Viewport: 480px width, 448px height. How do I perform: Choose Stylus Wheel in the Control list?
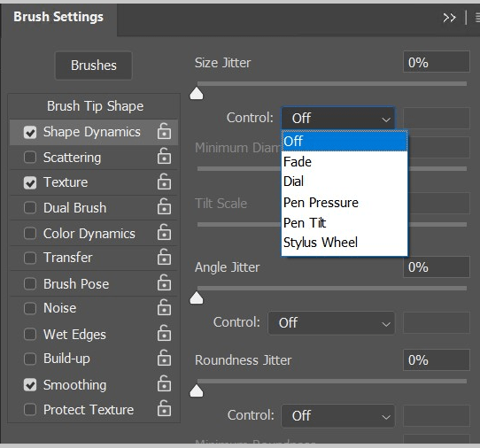[x=345, y=243]
